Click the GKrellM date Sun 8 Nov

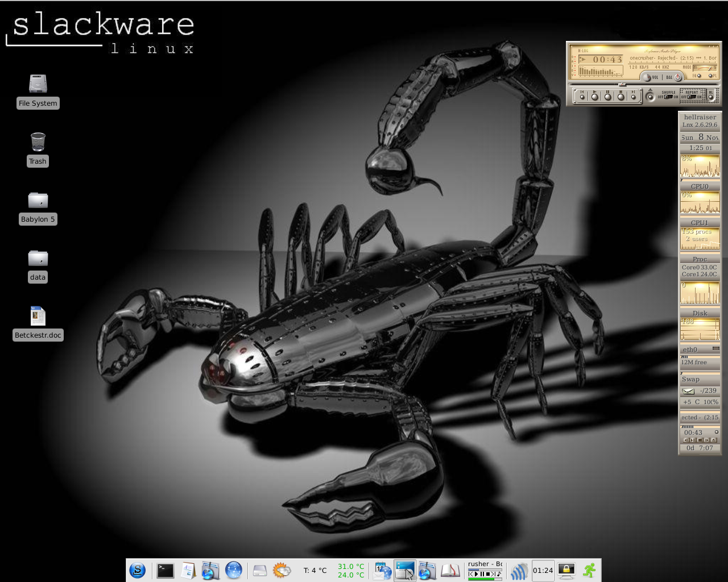(x=700, y=137)
